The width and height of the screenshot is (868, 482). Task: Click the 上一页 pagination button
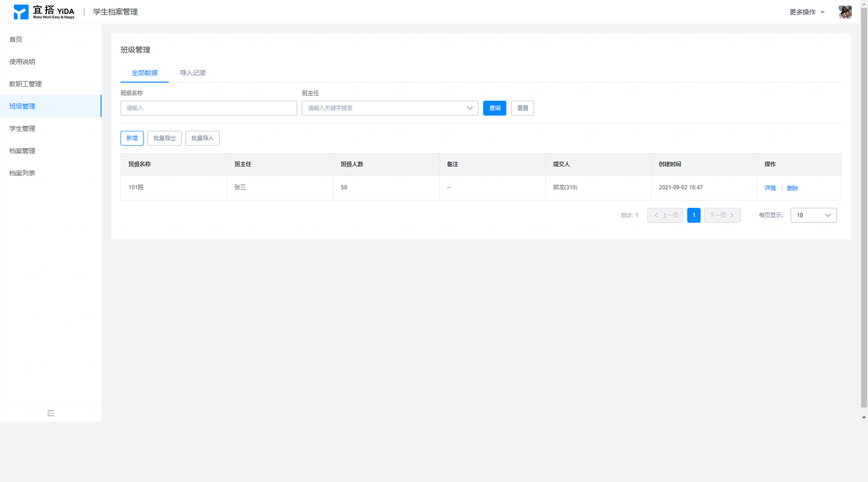click(x=665, y=215)
